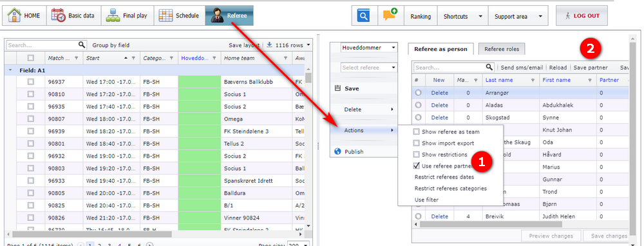
Task: Switch to Referee roles tab
Action: pos(502,49)
